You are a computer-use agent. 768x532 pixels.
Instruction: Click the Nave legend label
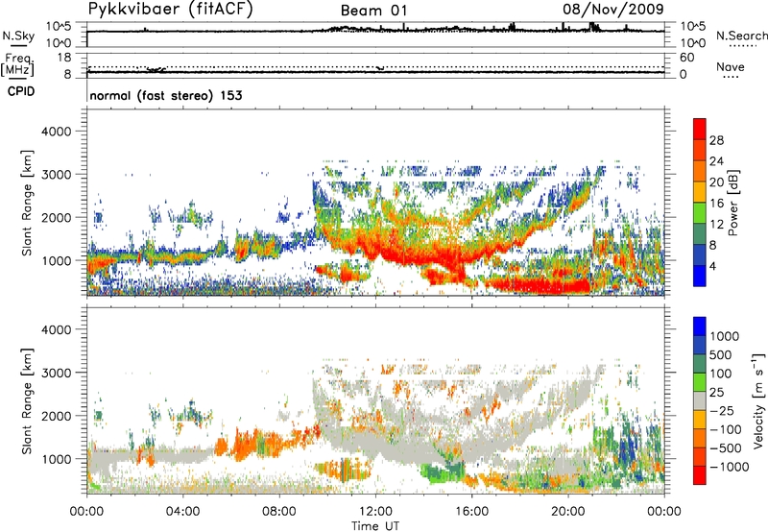coord(731,66)
